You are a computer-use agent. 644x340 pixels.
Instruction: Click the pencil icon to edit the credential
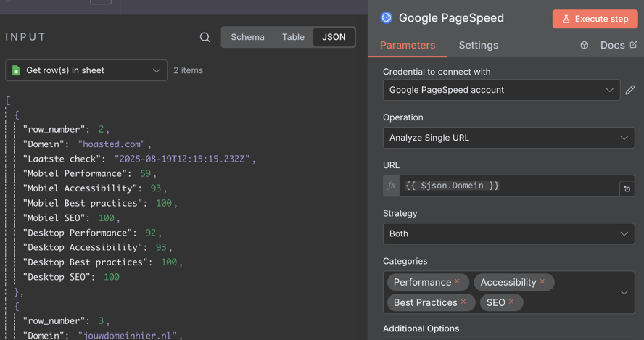630,90
